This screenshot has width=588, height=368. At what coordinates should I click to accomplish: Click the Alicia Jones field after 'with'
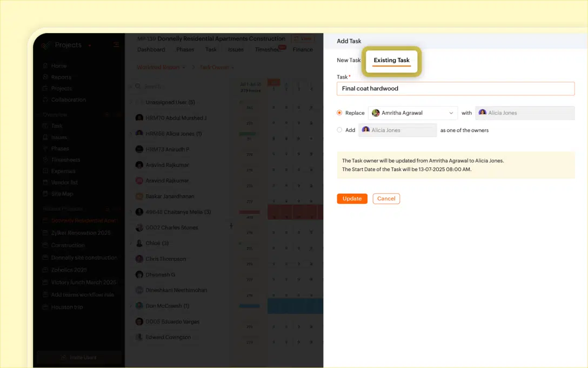525,113
